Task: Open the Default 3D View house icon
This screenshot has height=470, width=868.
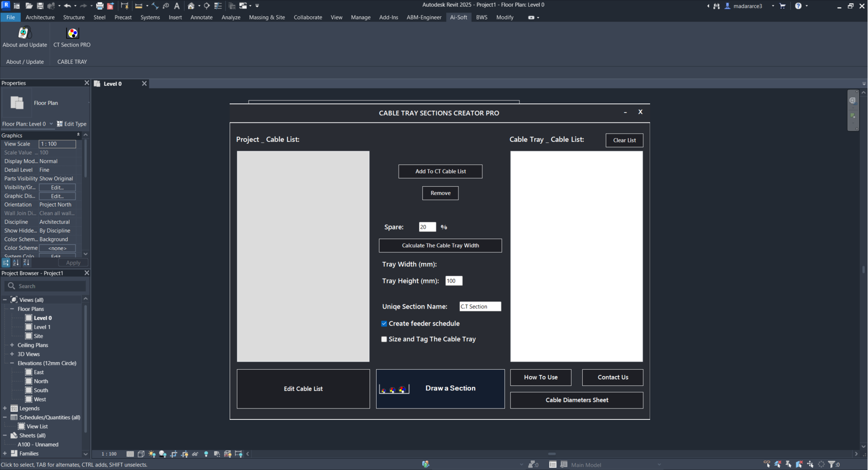Action: click(x=191, y=6)
